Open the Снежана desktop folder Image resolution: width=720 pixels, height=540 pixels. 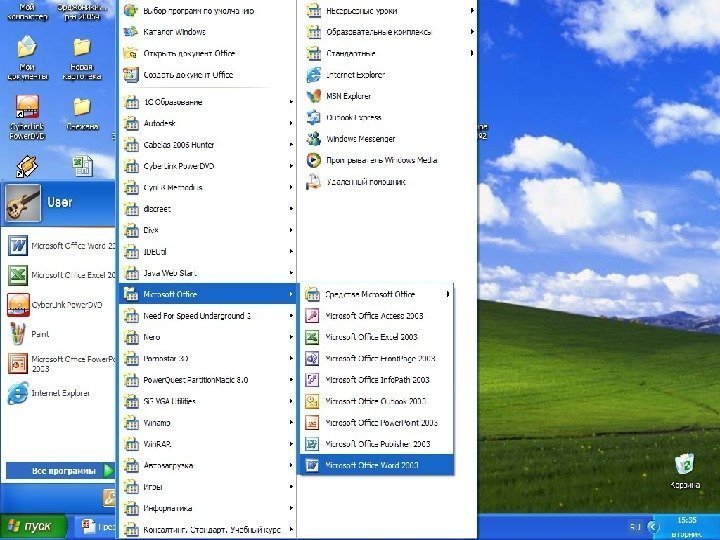(x=82, y=113)
